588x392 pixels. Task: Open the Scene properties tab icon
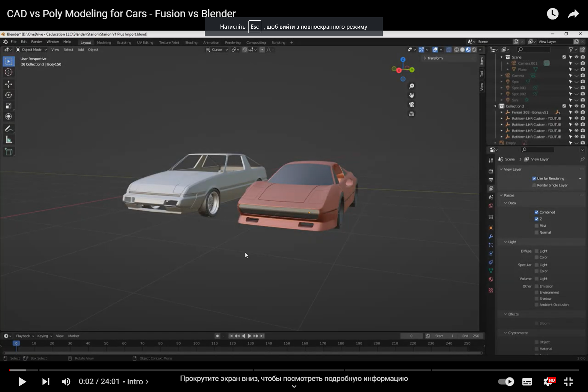pyautogui.click(x=491, y=197)
